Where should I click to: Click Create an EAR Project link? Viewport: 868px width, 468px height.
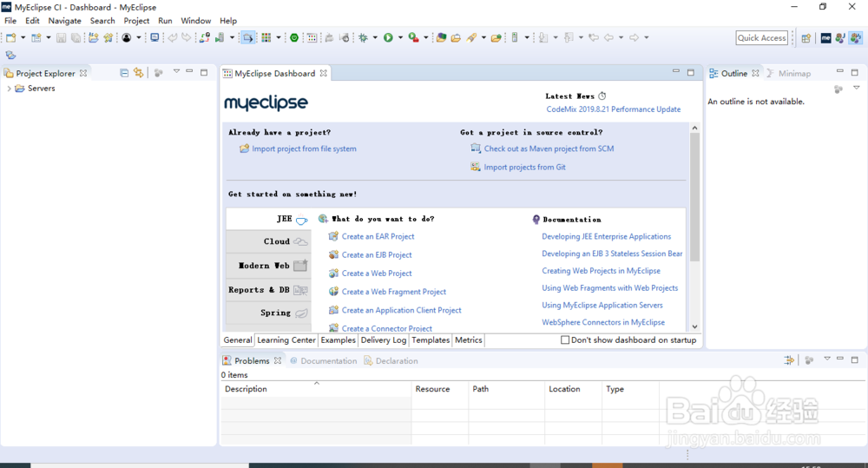378,236
